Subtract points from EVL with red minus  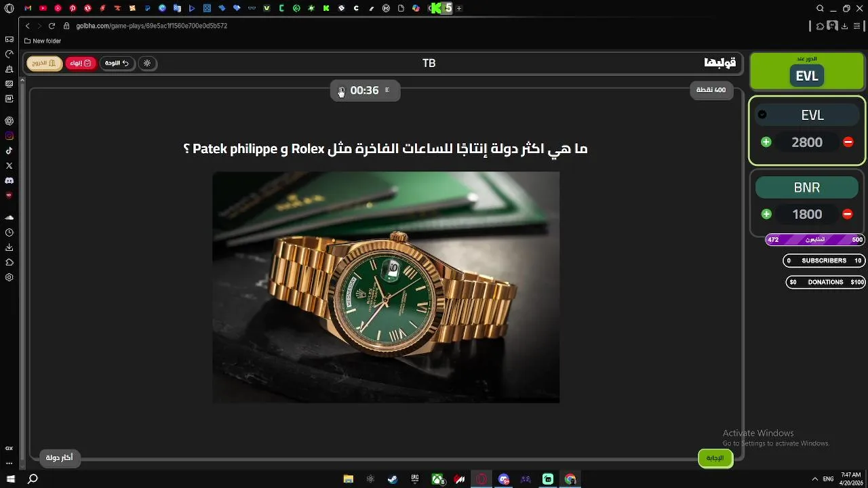848,142
